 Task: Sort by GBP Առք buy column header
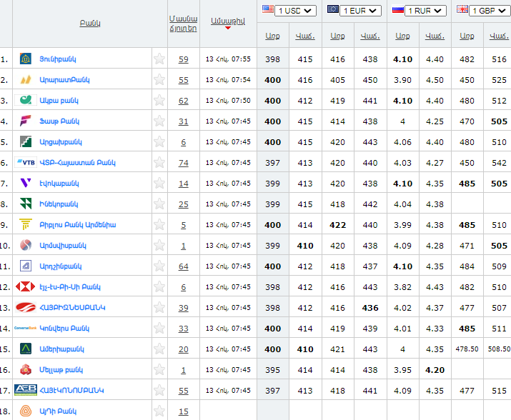(467, 36)
